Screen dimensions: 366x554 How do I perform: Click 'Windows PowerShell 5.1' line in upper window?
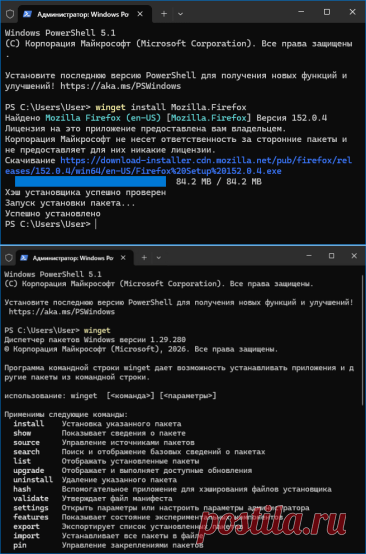pyautogui.click(x=60, y=33)
